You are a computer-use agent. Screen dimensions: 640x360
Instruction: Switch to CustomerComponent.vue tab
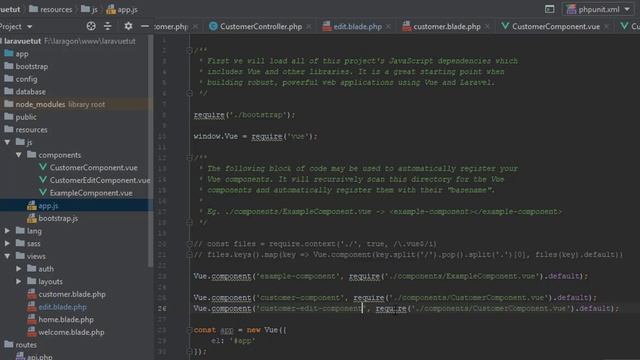pyautogui.click(x=556, y=27)
